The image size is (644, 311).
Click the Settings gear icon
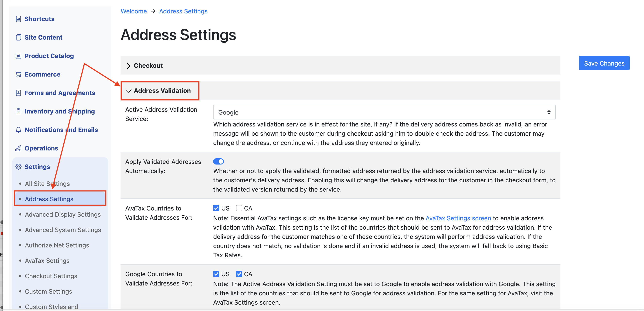pos(18,167)
